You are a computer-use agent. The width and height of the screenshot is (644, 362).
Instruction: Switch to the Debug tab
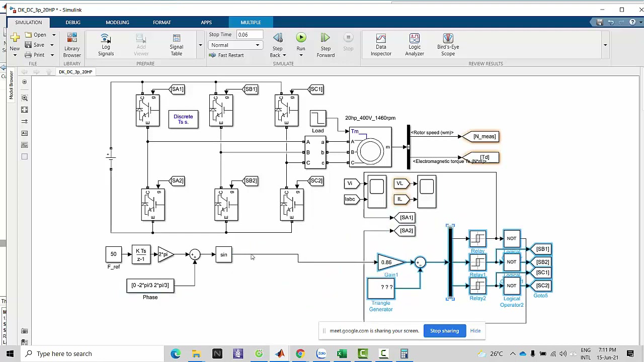coord(73,23)
